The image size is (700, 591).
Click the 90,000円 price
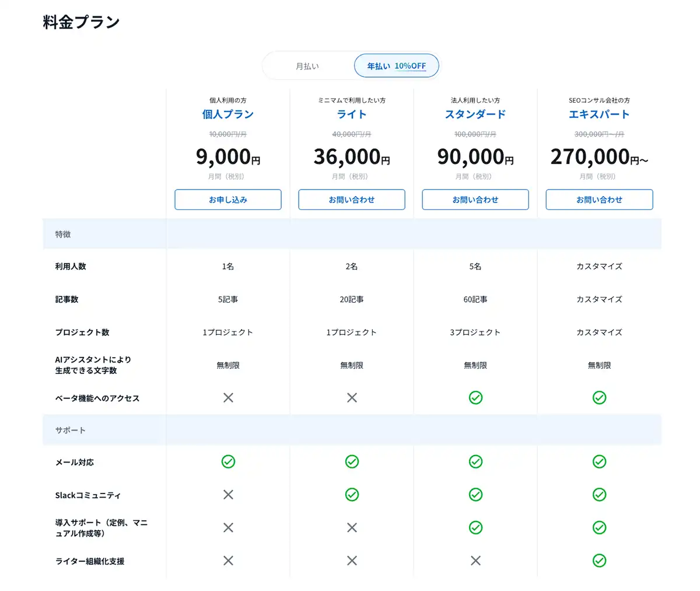[475, 156]
